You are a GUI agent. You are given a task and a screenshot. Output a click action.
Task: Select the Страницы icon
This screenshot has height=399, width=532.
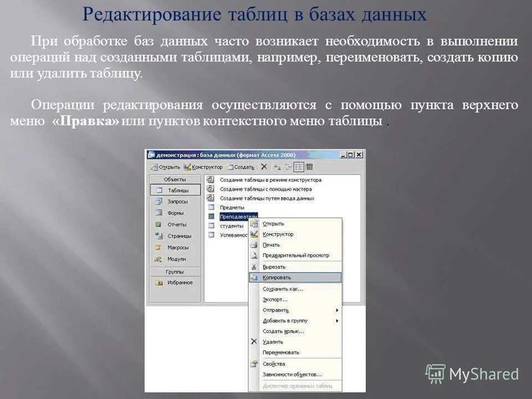[x=158, y=236]
